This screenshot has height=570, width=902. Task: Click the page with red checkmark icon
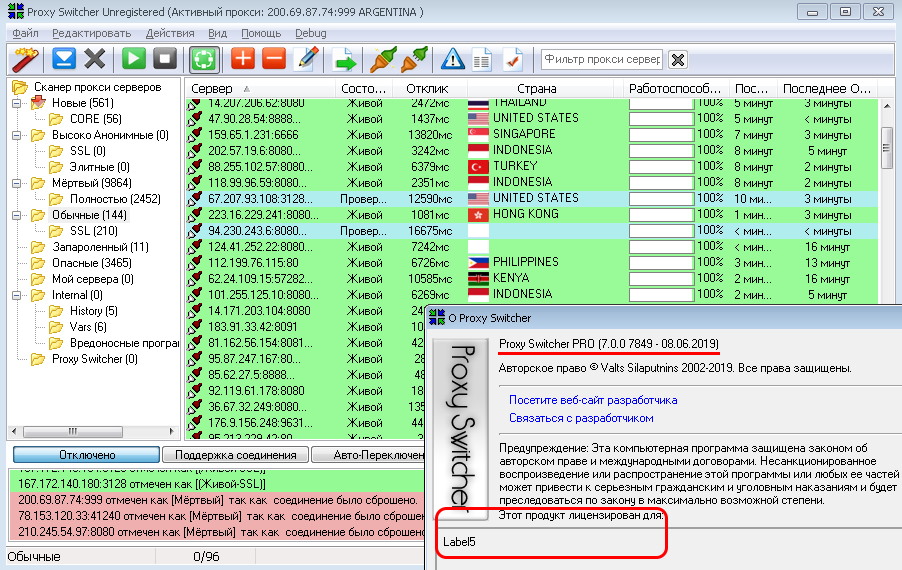pos(513,60)
